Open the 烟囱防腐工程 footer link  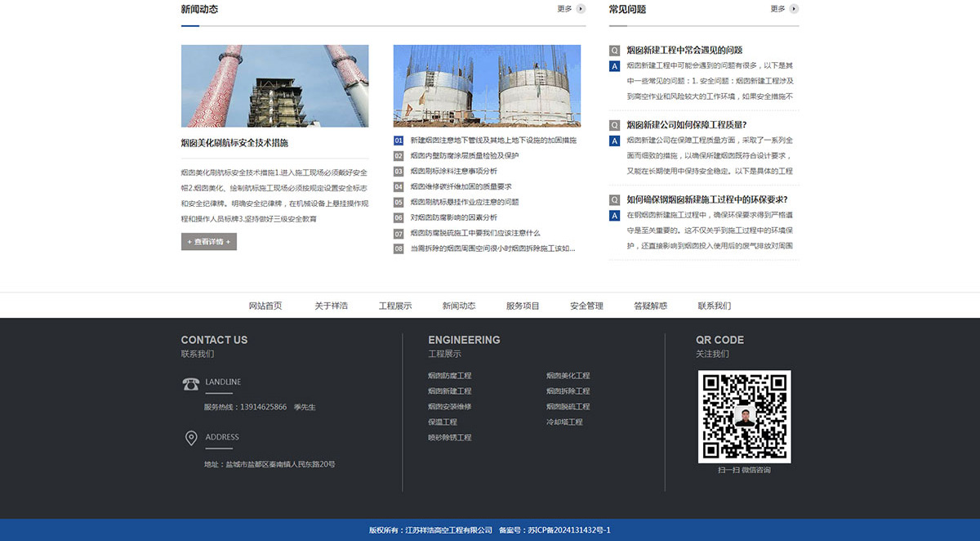(x=449, y=376)
